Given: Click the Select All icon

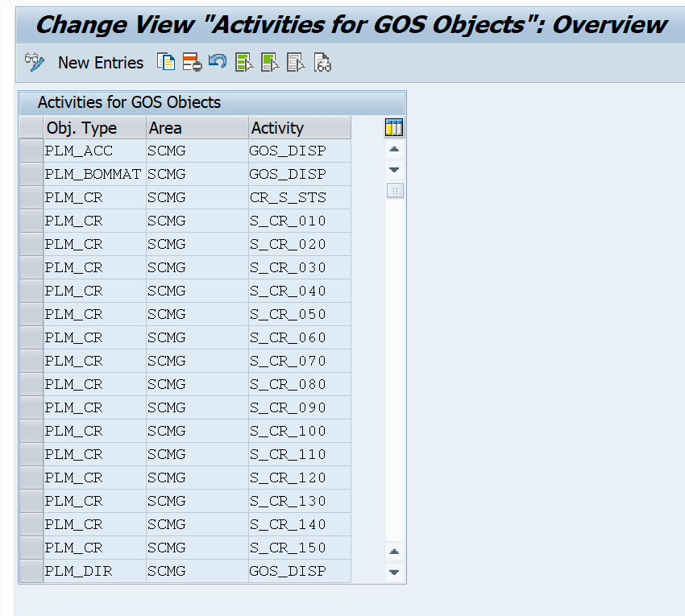Looking at the screenshot, I should pyautogui.click(x=243, y=62).
